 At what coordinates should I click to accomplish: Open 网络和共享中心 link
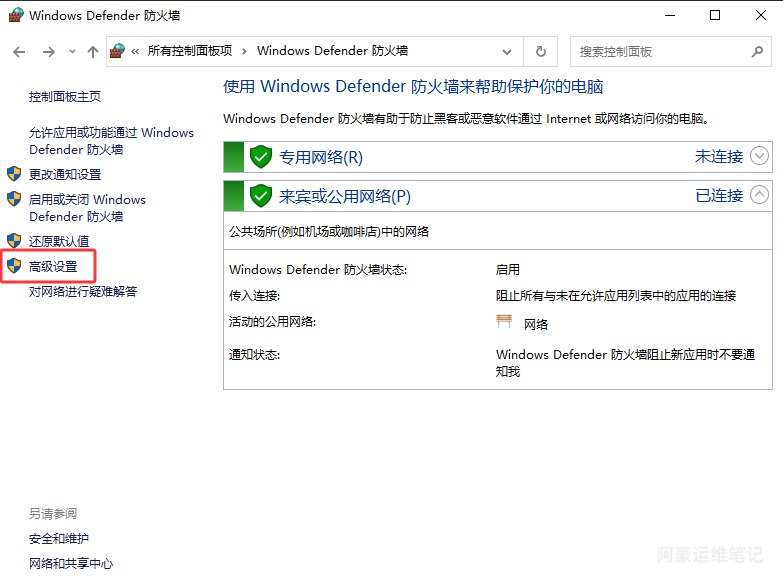(71, 564)
